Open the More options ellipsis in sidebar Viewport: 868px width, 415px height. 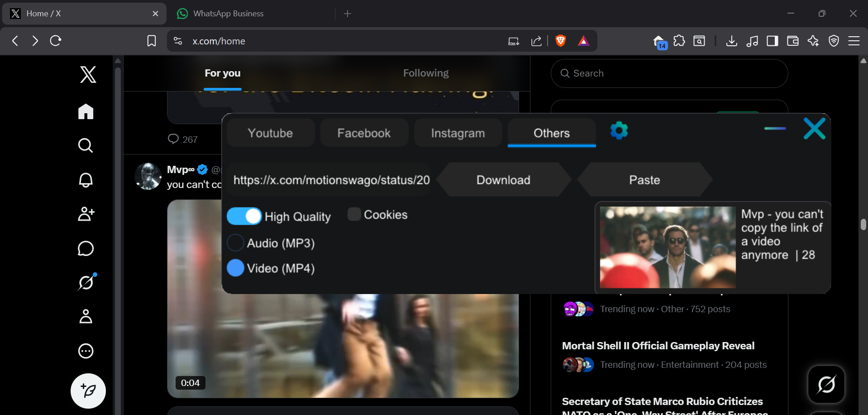(x=86, y=351)
